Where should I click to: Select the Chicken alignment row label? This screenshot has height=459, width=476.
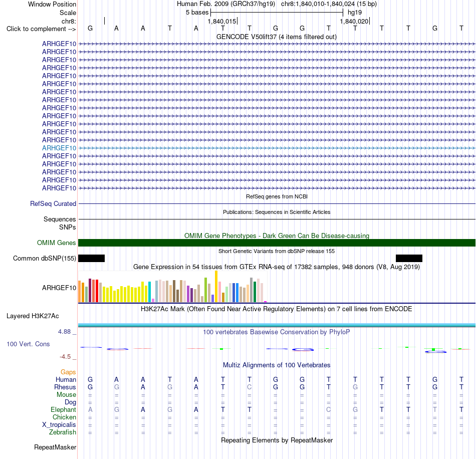pyautogui.click(x=64, y=417)
